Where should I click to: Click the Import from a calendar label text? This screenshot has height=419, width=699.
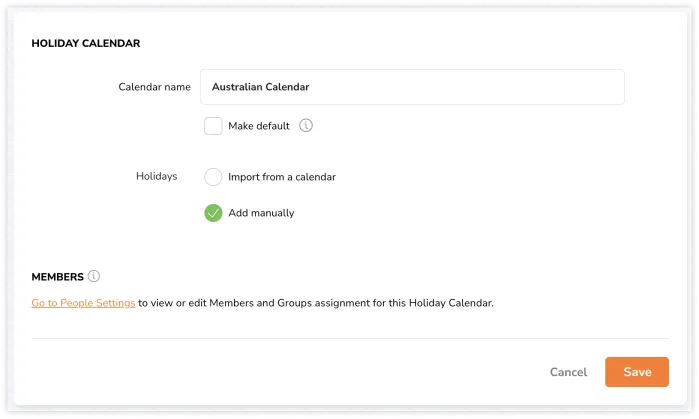pos(281,177)
